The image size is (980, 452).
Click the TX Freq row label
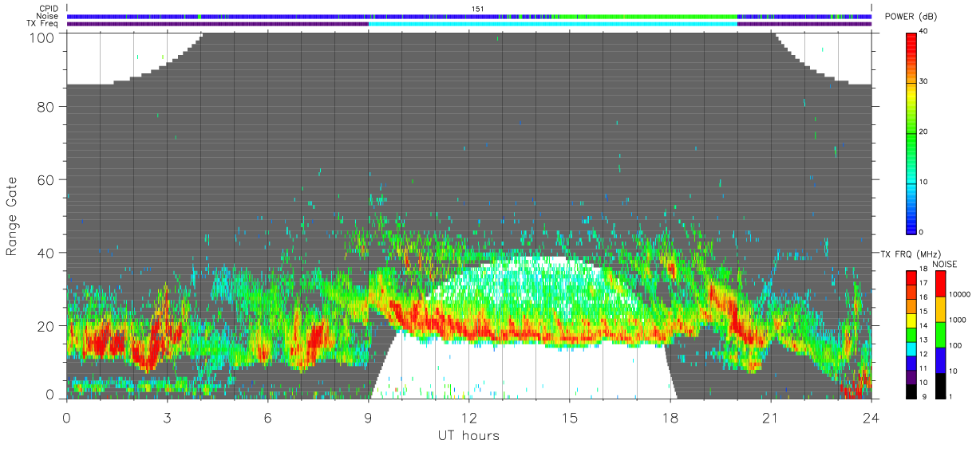[43, 24]
